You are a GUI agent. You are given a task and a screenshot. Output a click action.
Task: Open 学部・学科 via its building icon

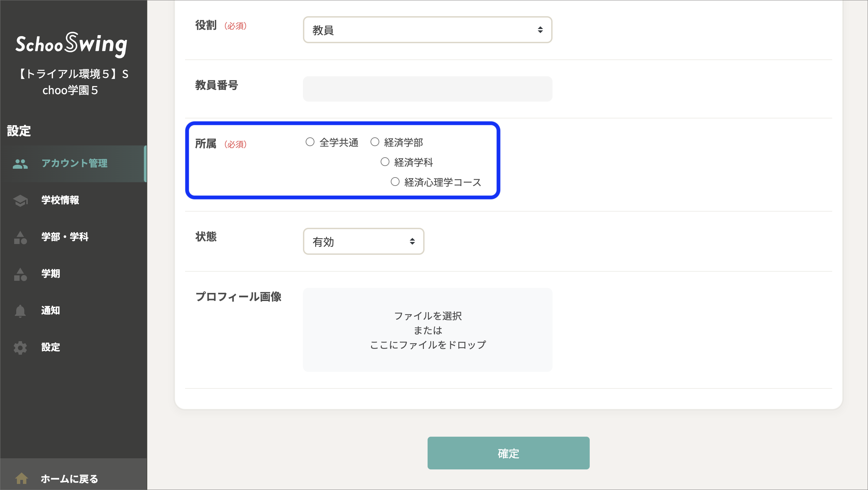(20, 237)
